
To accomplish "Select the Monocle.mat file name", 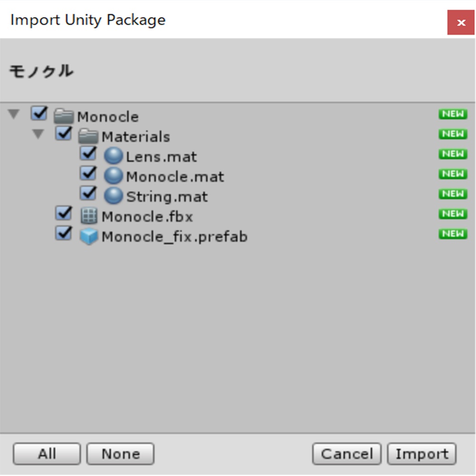I will (x=175, y=177).
